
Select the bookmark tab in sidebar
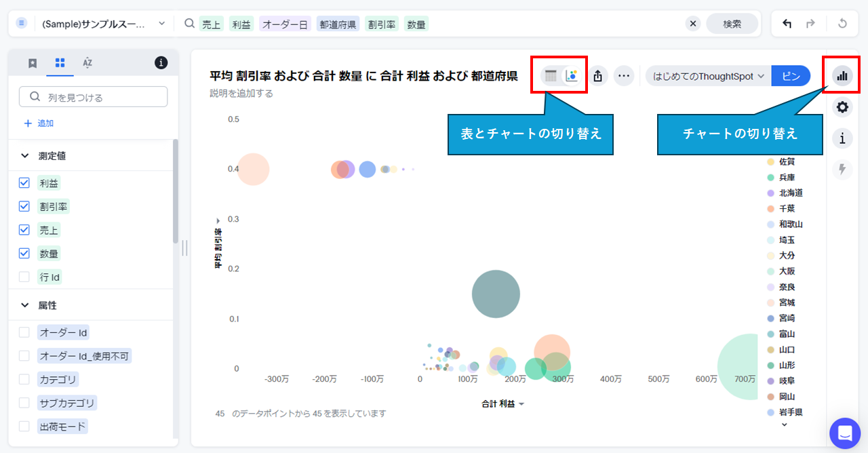coord(33,63)
